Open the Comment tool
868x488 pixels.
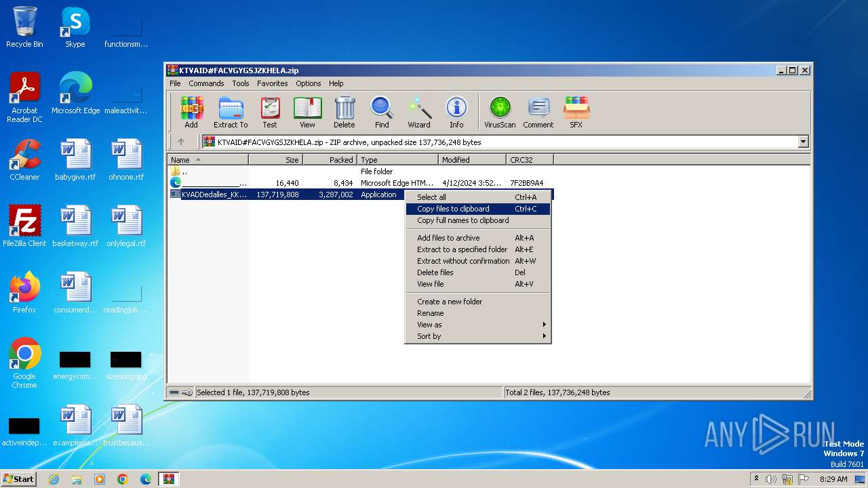pyautogui.click(x=538, y=113)
